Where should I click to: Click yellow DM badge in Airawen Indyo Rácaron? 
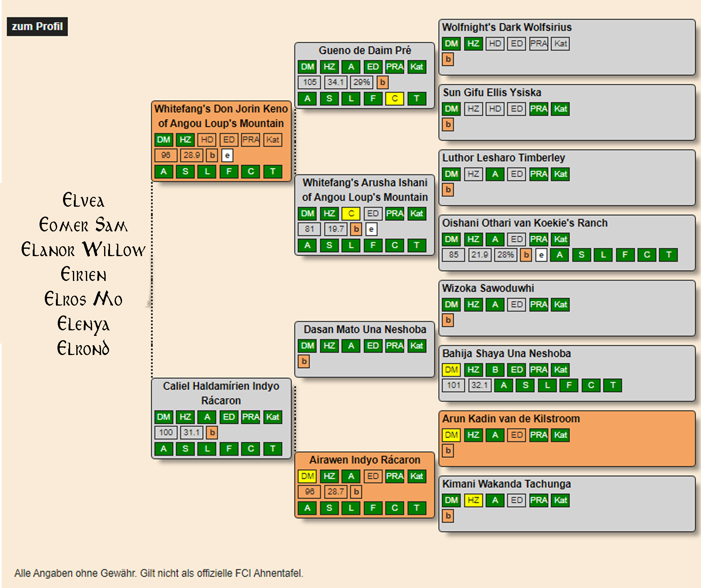[307, 476]
